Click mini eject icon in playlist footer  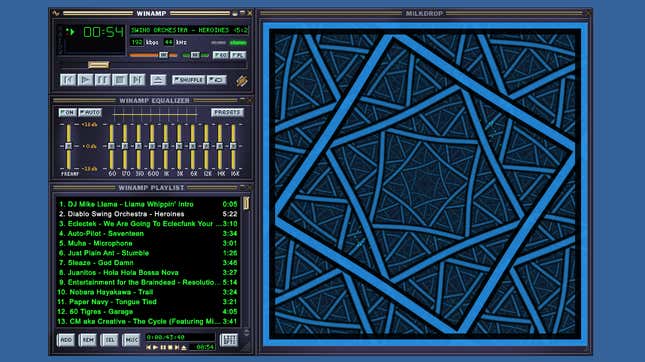(x=184, y=348)
